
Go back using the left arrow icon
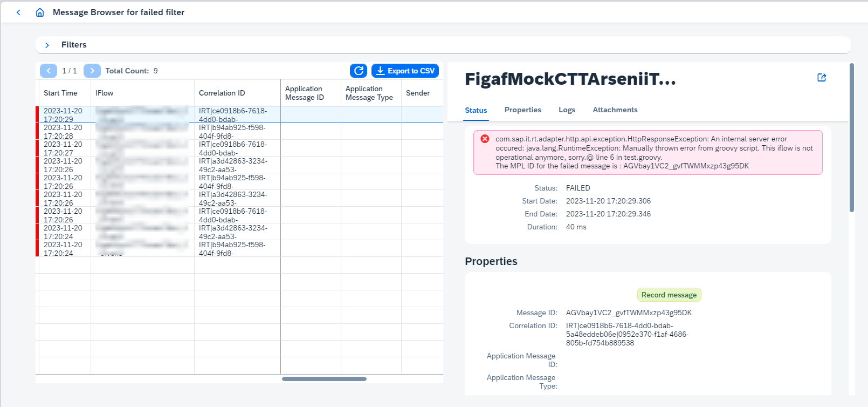point(19,12)
